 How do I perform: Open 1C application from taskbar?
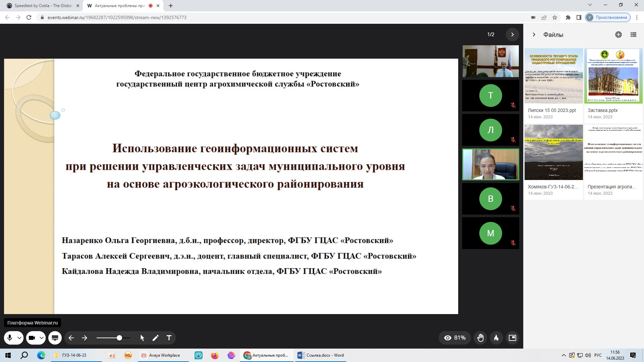(x=128, y=355)
